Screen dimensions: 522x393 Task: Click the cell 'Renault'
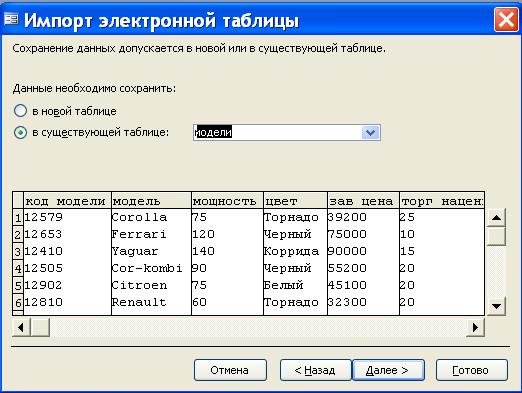click(x=151, y=302)
